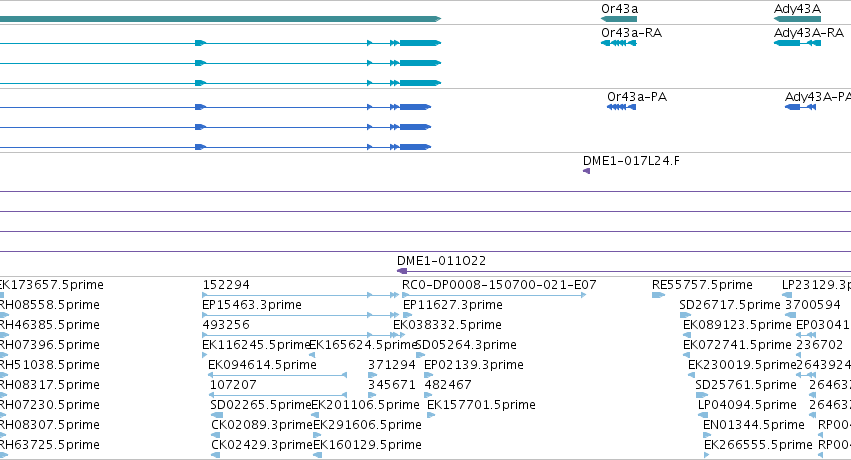Screen dimensions: 851x460
Task: Select EST RH08317.5prime
Action: click(x=49, y=385)
